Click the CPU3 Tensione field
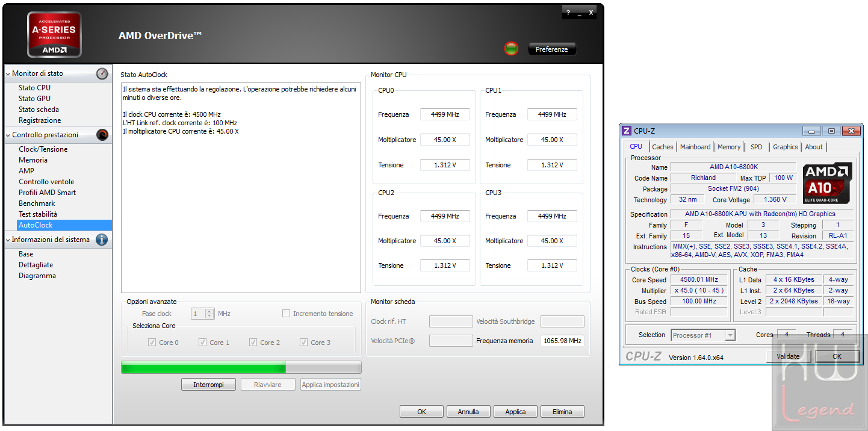Viewport: 868px width, 431px height. pyautogui.click(x=552, y=265)
